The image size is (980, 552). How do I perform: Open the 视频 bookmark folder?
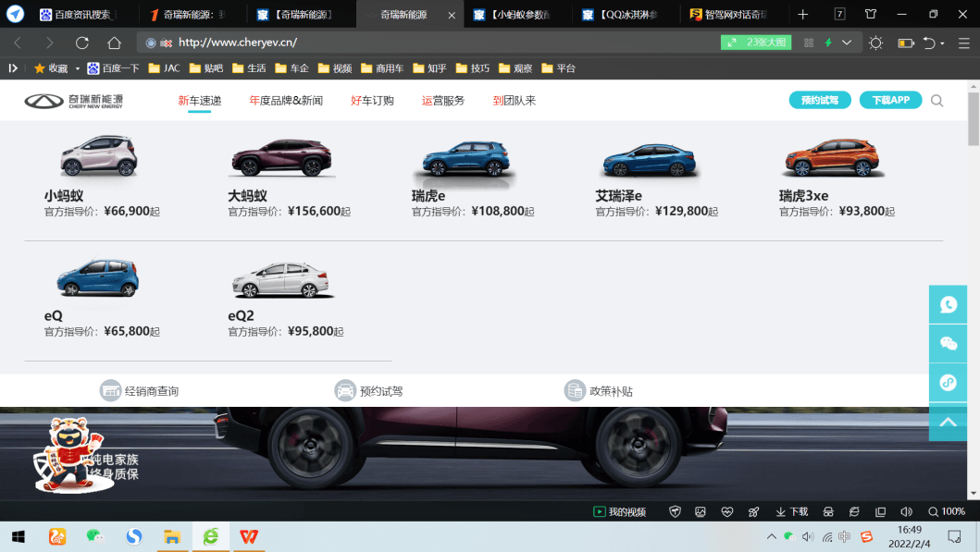click(335, 68)
